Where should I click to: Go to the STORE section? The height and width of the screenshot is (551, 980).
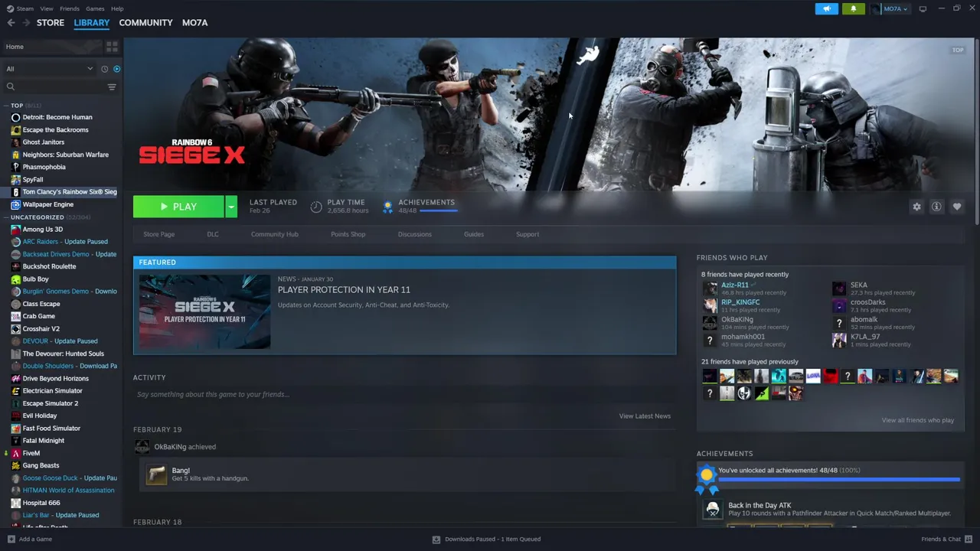click(51, 22)
